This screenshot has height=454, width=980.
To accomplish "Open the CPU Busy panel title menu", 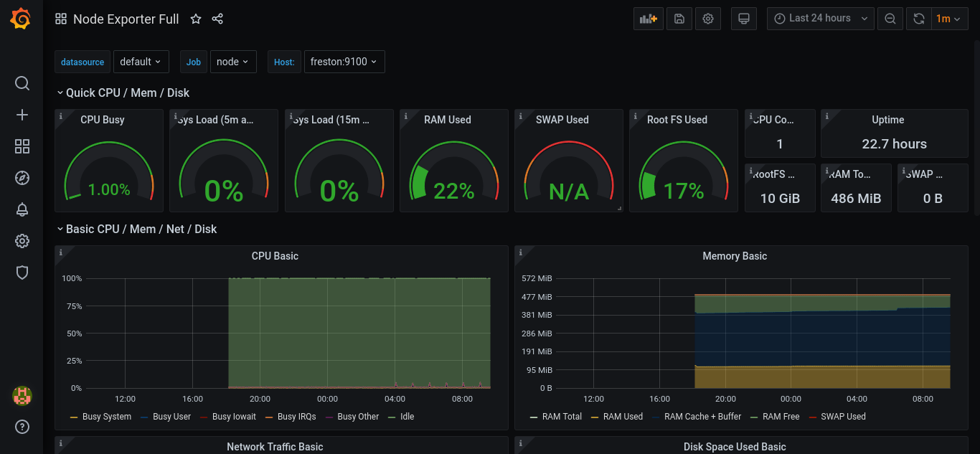I will click(x=103, y=120).
